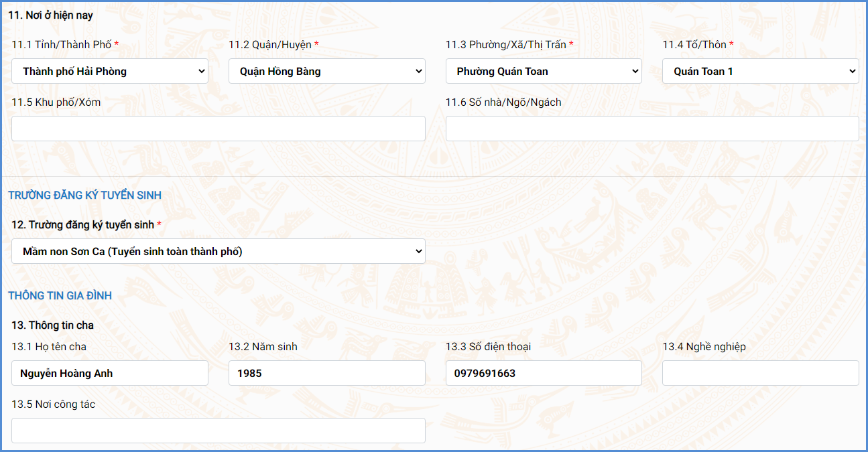
Task: Click the '11.6 Số nhà/Ngõ/Ngách' label
Action: point(503,102)
